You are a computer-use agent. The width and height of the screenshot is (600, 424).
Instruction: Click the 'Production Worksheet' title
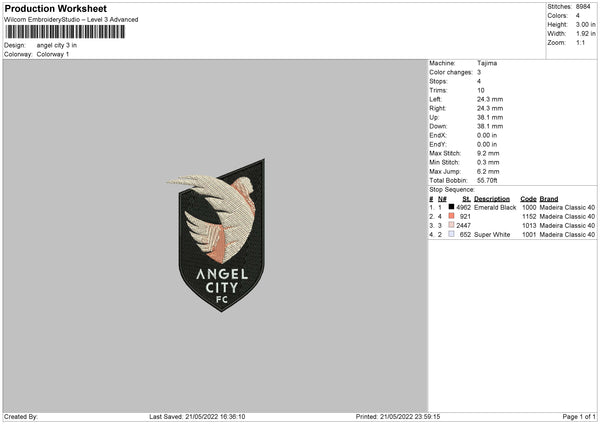click(x=55, y=9)
